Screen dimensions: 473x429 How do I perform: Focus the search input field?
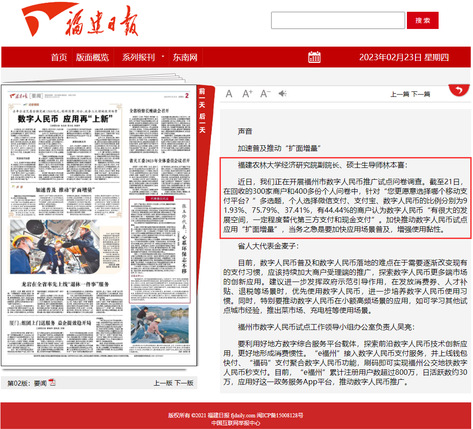pyautogui.click(x=338, y=20)
